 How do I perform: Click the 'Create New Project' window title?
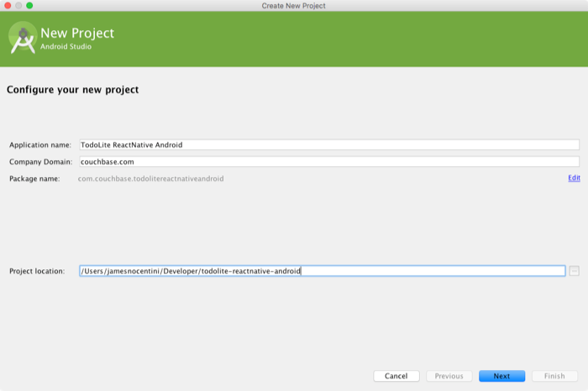point(294,6)
